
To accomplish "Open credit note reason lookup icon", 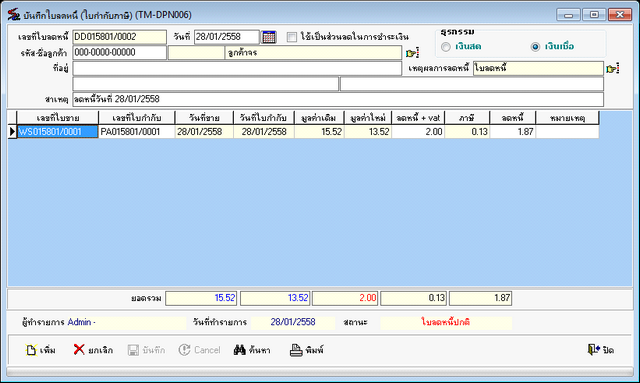I will [x=613, y=69].
